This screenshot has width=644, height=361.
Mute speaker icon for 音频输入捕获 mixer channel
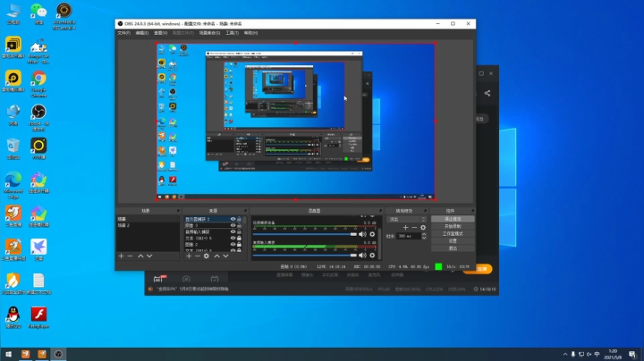(362, 256)
